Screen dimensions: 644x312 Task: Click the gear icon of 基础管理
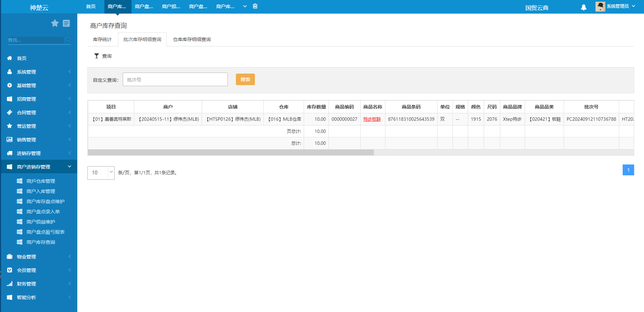(x=9, y=85)
